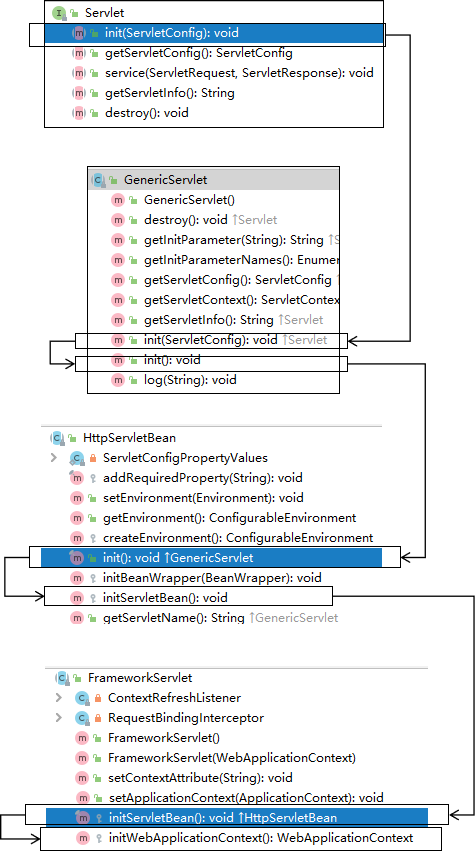Select initServletBean(): void ↑HttpServletBean row
Image resolution: width=475 pixels, height=854 pixels.
236,818
